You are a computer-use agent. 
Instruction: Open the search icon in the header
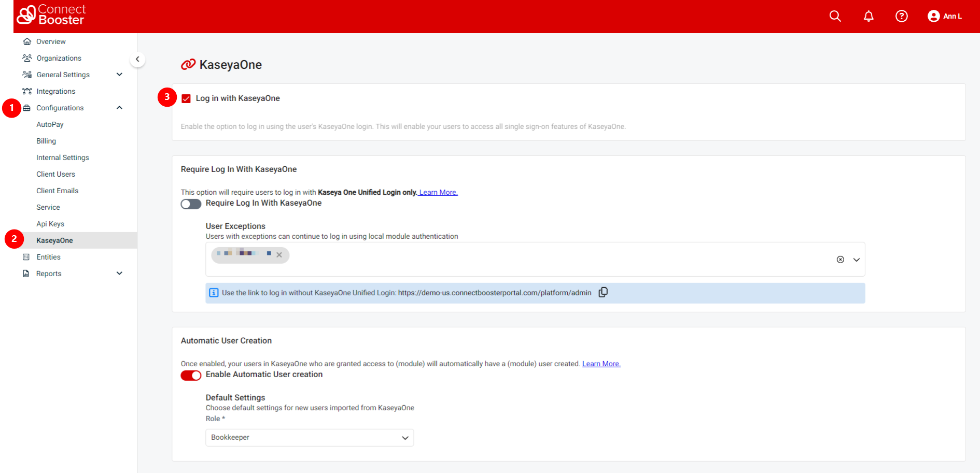[x=835, y=16]
